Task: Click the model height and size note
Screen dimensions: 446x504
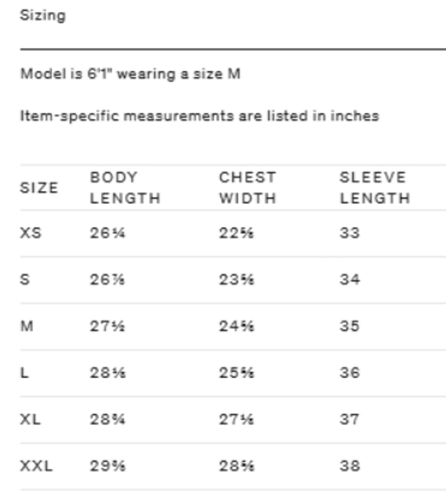Action: 130,74
